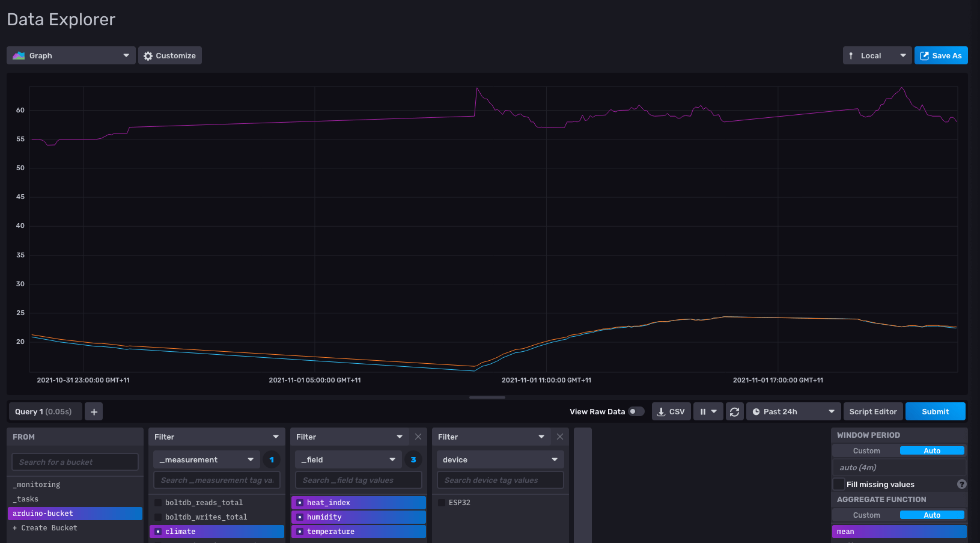Image resolution: width=980 pixels, height=543 pixels.
Task: Click the Search device tag values field
Action: click(501, 480)
